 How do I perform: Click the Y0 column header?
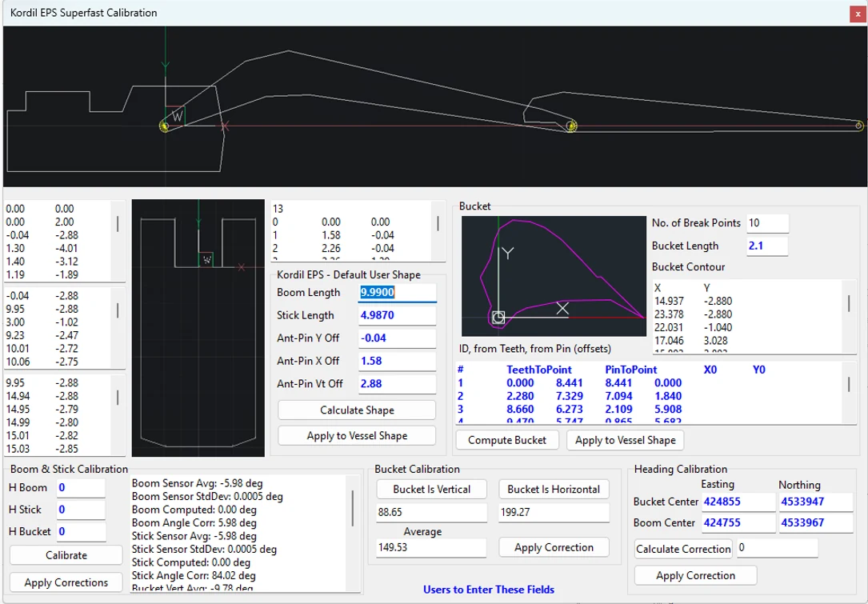click(759, 370)
